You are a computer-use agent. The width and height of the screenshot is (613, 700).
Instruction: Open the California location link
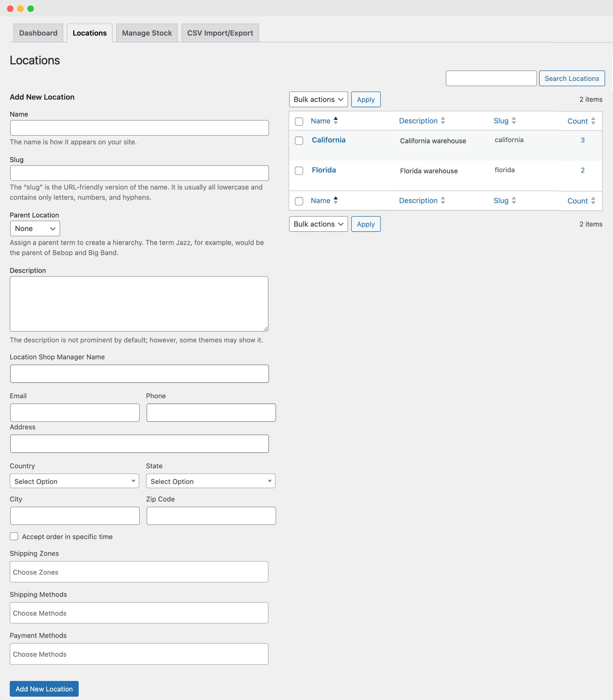point(328,140)
